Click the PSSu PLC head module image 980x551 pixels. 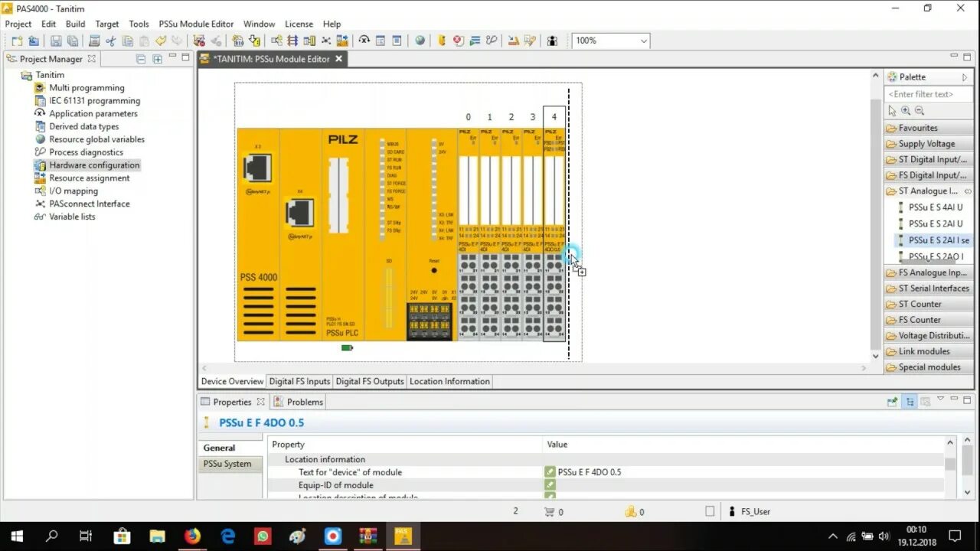point(343,234)
